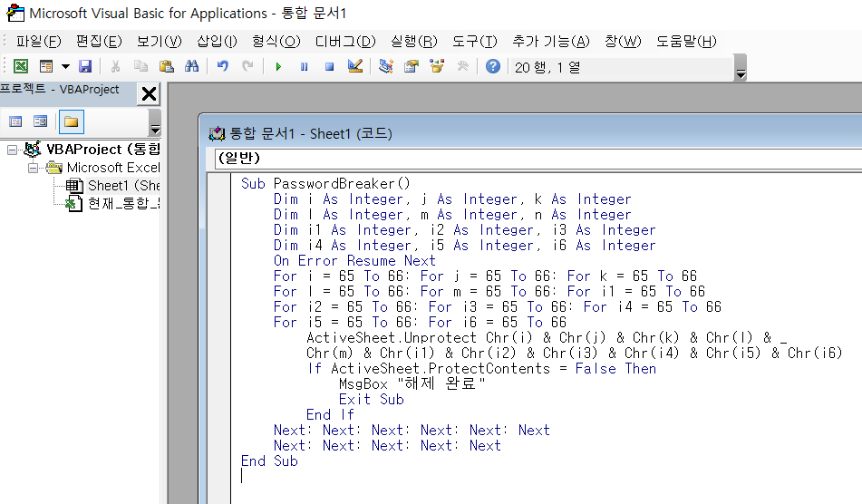Click On Error Resume Next line
Screen dimensions: 862x504
[x=354, y=260]
